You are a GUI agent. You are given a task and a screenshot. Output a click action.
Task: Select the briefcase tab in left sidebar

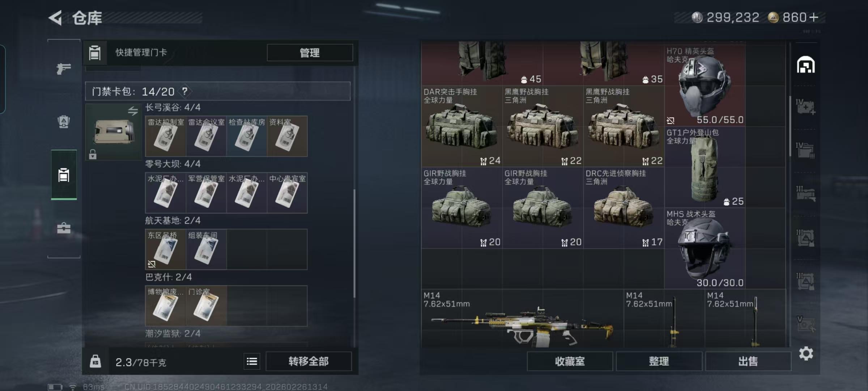(64, 228)
